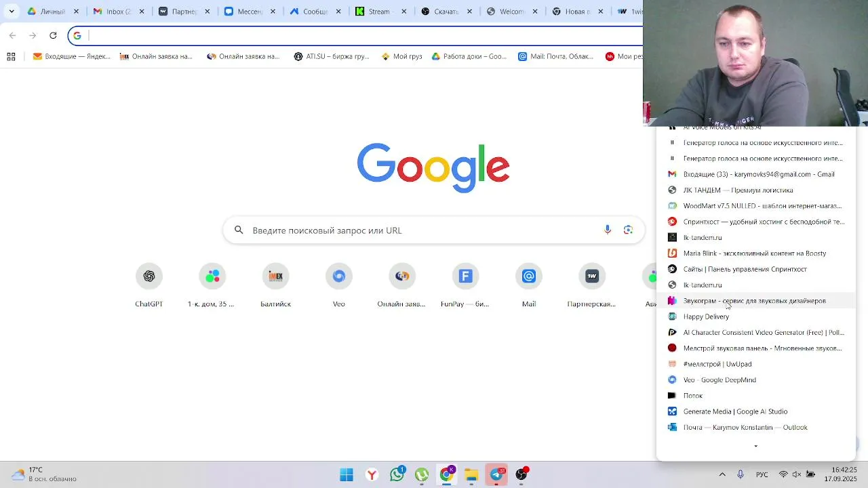
Task: Open history entry Veo - Google DeepMind
Action: pos(755,380)
